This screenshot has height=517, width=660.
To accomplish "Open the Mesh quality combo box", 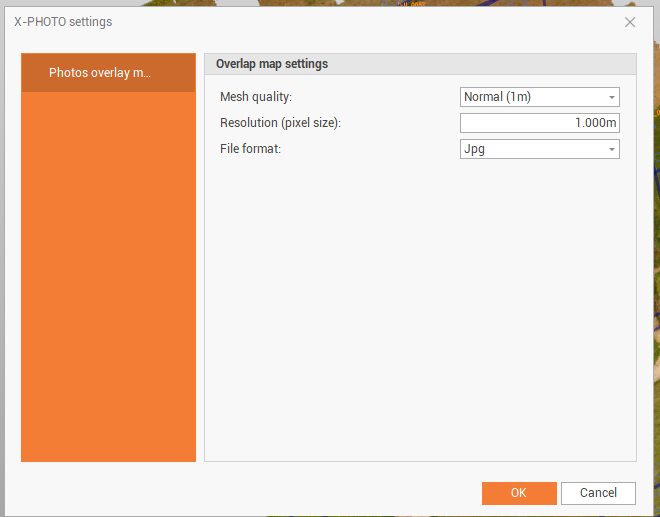I will pyautogui.click(x=532, y=97).
